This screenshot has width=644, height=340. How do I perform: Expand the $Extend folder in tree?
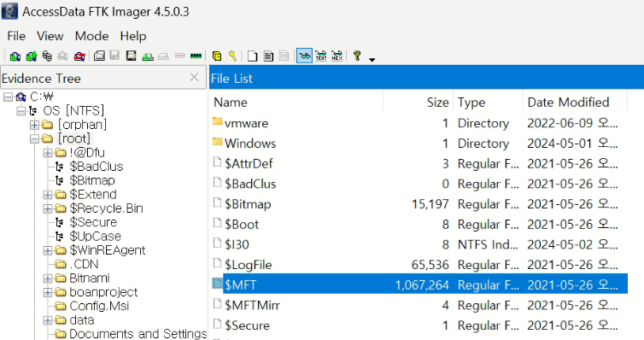[x=48, y=195]
